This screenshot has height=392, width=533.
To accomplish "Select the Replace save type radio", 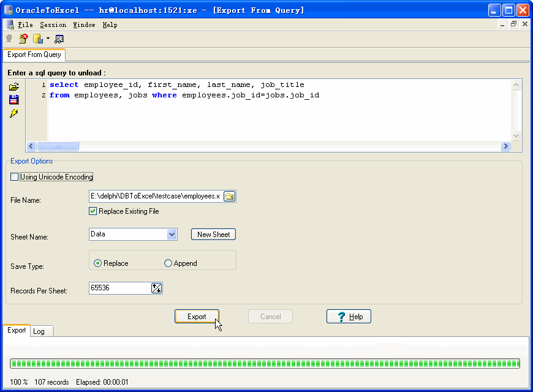I will [x=97, y=263].
